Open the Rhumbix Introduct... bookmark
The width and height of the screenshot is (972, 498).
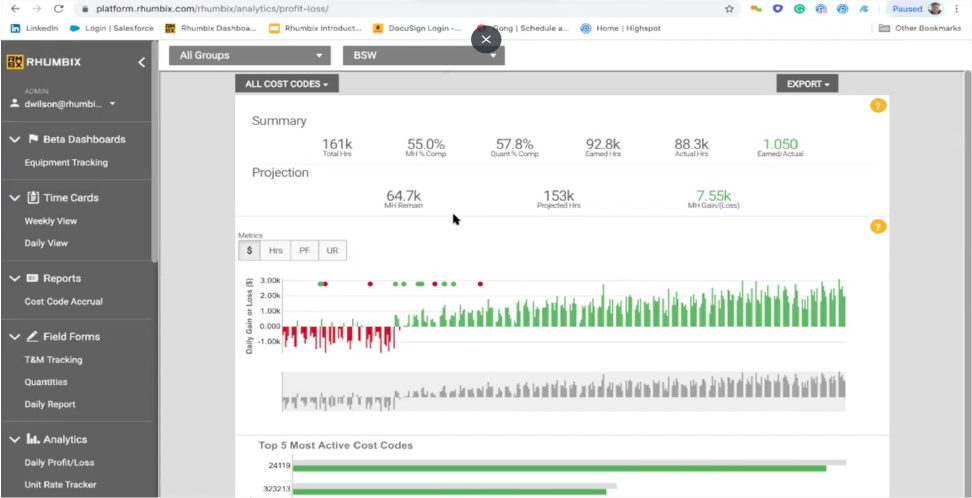(316, 28)
